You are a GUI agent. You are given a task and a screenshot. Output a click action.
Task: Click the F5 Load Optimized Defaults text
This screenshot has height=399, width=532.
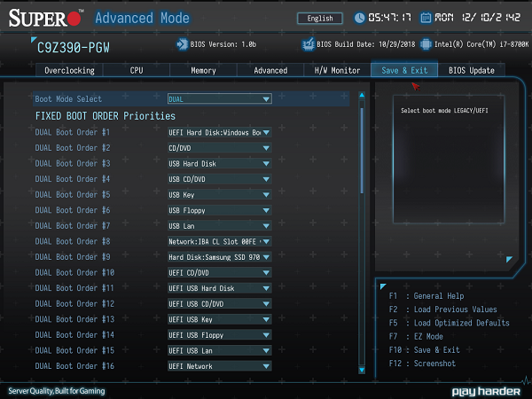coord(449,324)
